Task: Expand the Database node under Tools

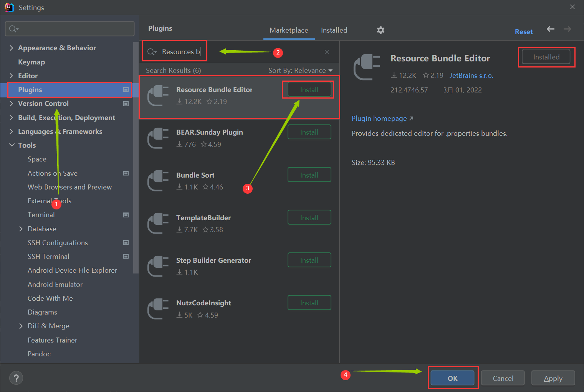Action: pyautogui.click(x=21, y=229)
